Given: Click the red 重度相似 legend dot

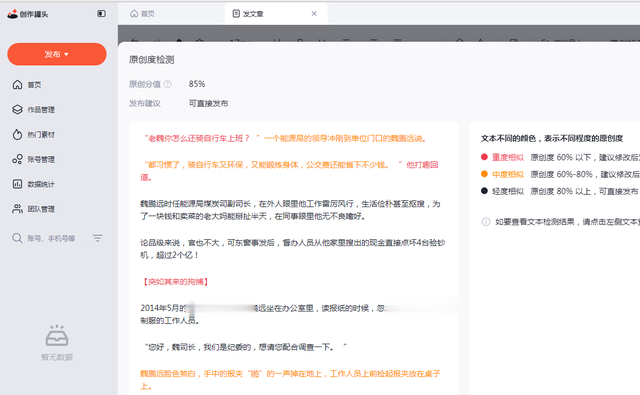Looking at the screenshot, I should click(x=484, y=157).
